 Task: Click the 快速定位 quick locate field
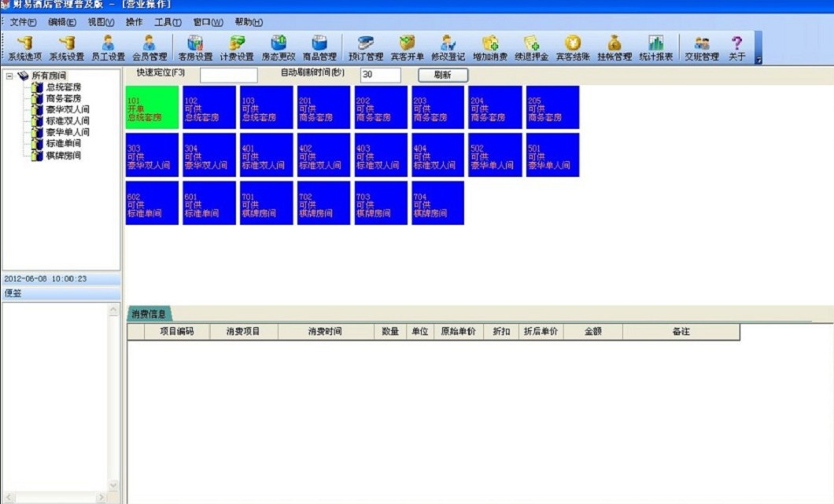pyautogui.click(x=229, y=75)
